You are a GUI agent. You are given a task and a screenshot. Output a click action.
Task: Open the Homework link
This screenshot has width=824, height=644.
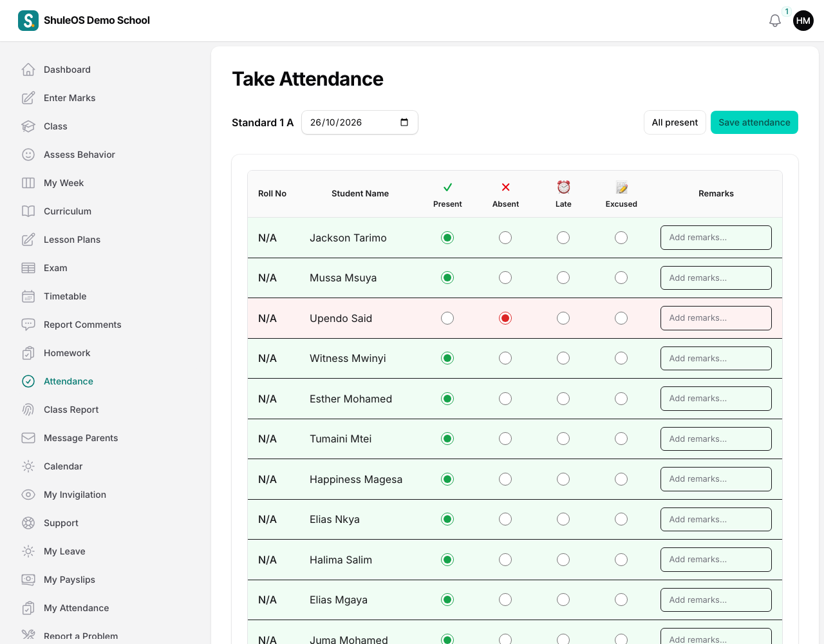point(67,353)
